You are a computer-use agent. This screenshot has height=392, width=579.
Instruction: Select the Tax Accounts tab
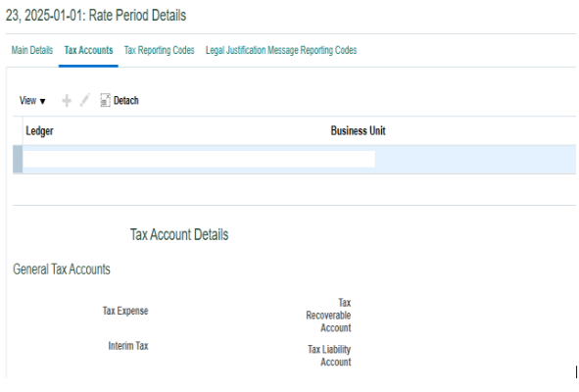click(88, 50)
